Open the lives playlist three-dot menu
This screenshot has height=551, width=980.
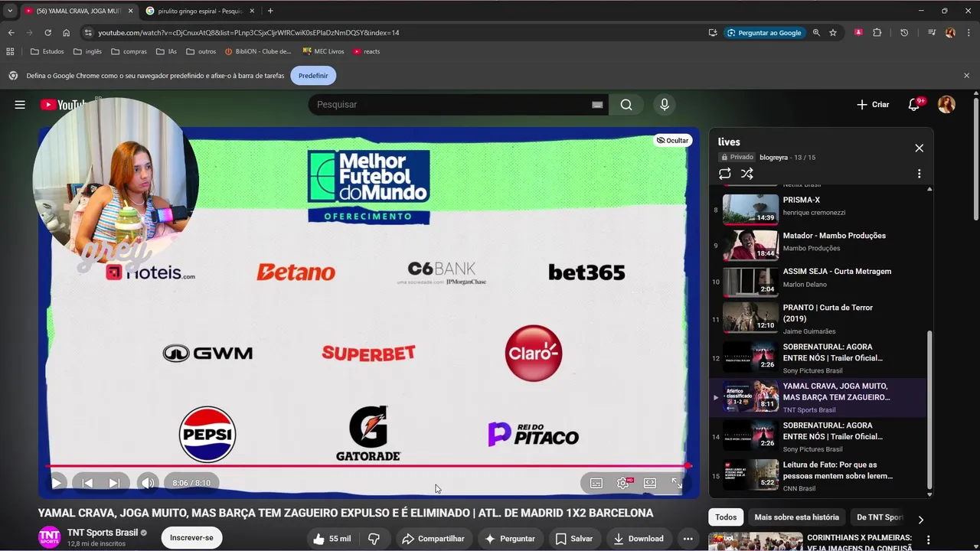[919, 174]
